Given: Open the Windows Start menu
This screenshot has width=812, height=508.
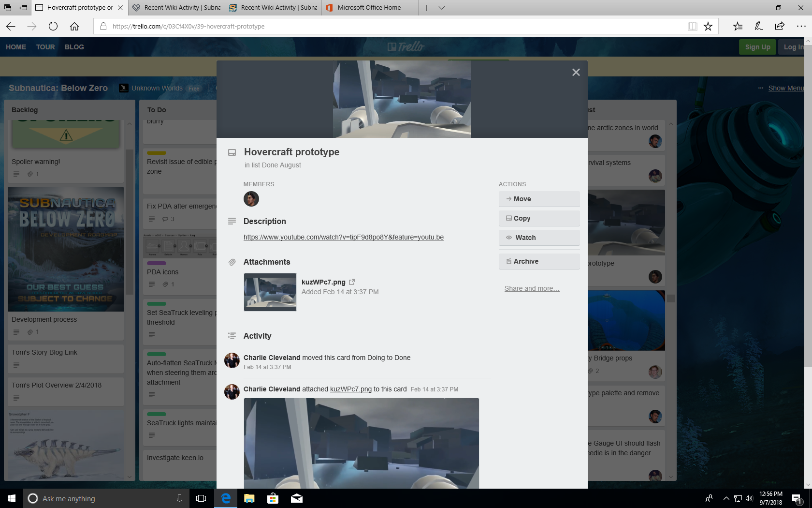Looking at the screenshot, I should tap(12, 498).
